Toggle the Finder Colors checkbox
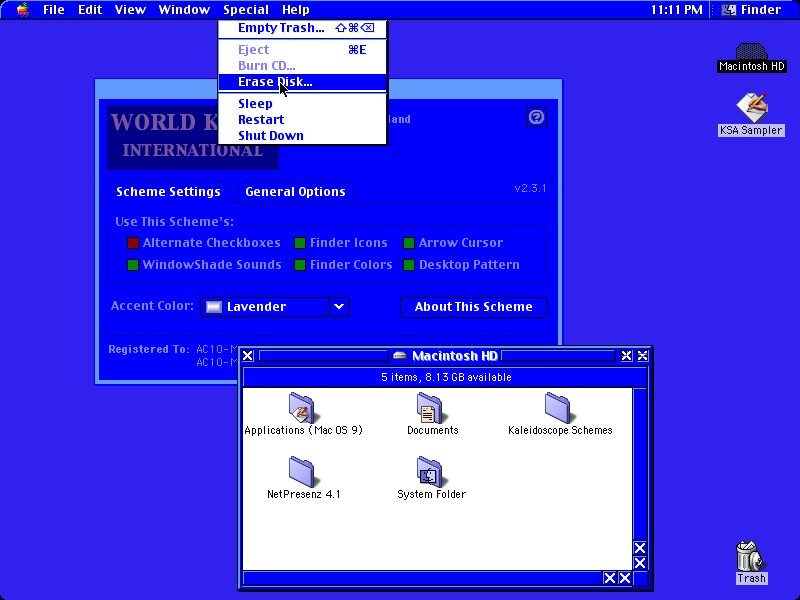This screenshot has width=800, height=600. tap(300, 265)
